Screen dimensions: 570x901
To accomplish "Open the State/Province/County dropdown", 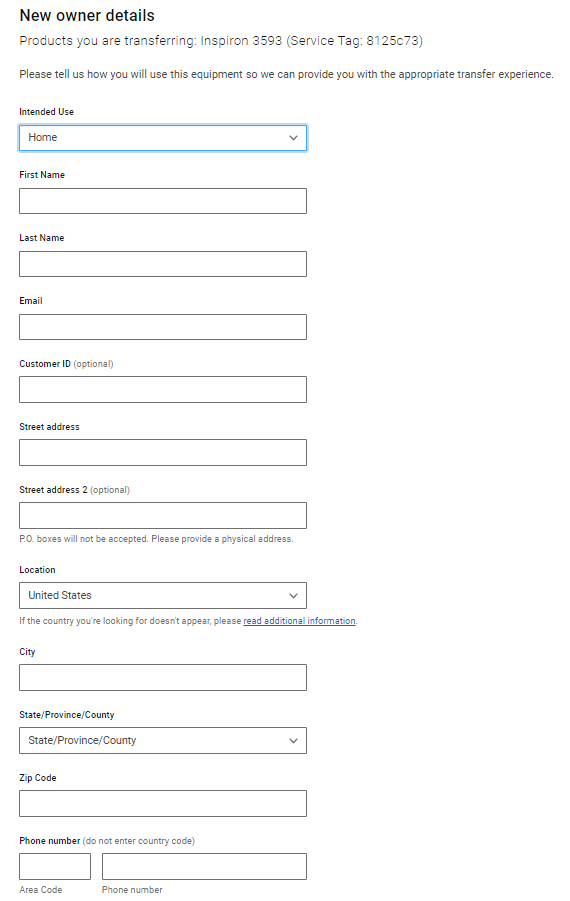I will pyautogui.click(x=163, y=741).
